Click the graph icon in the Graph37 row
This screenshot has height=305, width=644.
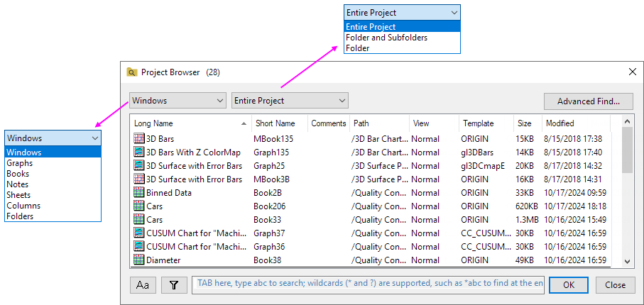pos(139,233)
